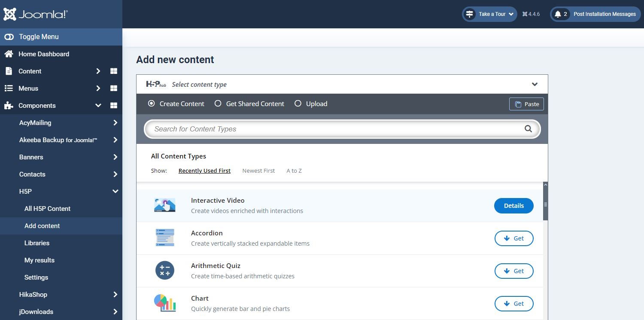Sort by Recently Used First
This screenshot has height=320, width=644.
[x=204, y=171]
